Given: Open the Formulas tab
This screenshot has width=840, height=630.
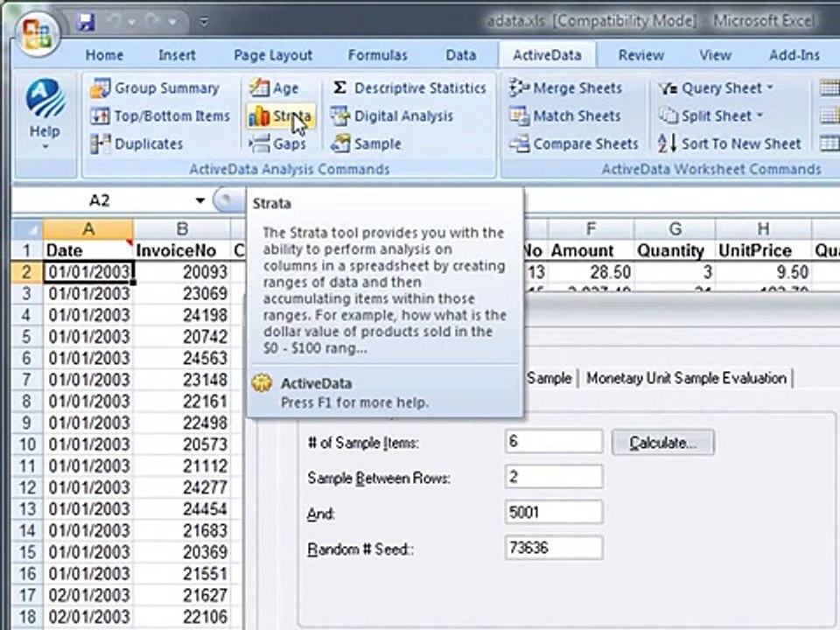Looking at the screenshot, I should [378, 54].
